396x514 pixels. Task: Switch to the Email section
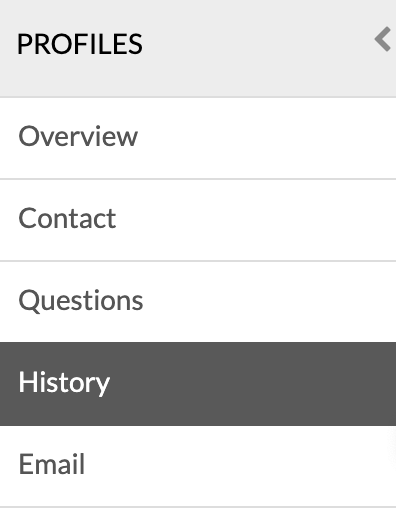198,466
